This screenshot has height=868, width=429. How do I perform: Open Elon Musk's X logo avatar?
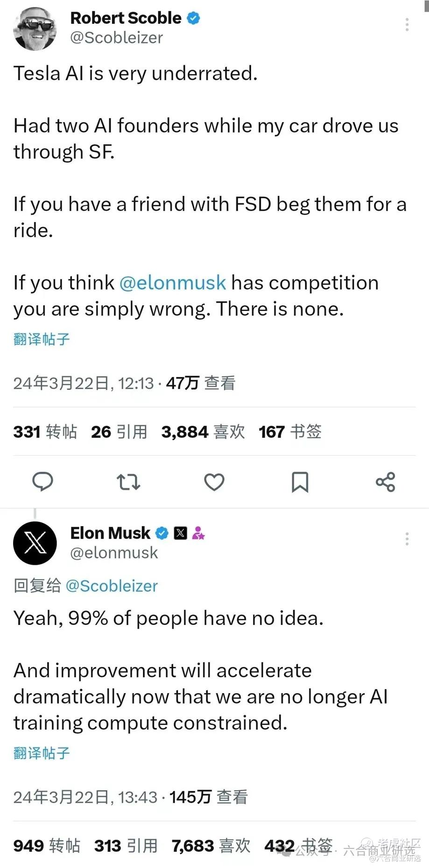point(35,543)
